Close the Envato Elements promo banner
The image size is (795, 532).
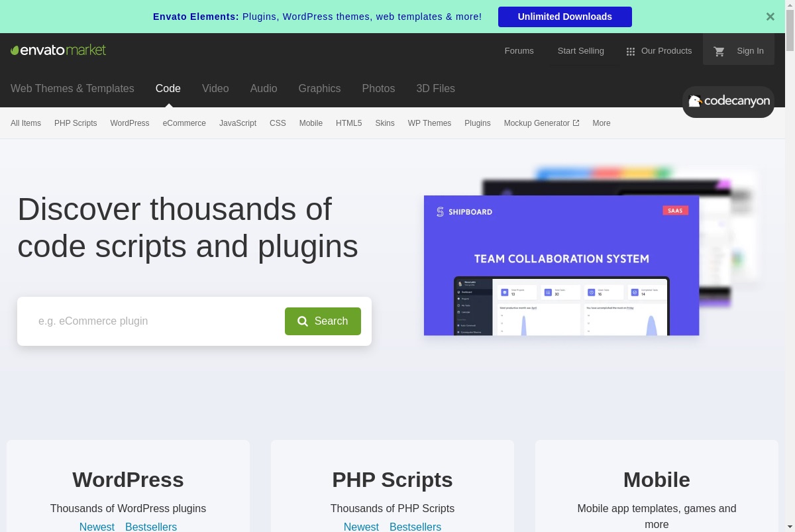click(770, 17)
